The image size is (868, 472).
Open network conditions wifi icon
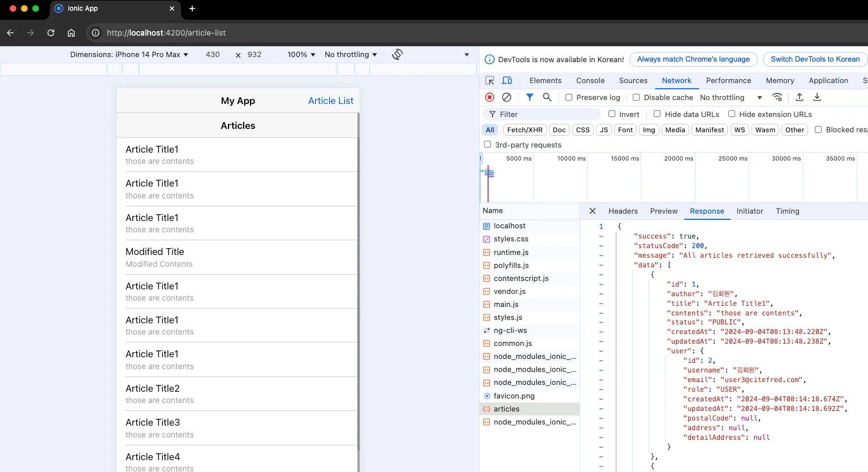(x=778, y=97)
